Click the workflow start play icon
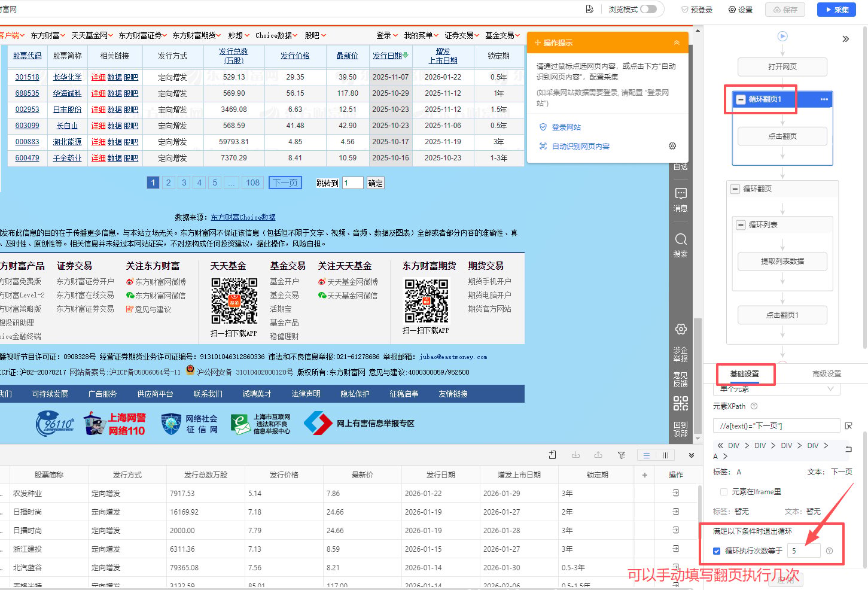Image resolution: width=868 pixels, height=590 pixels. click(782, 36)
